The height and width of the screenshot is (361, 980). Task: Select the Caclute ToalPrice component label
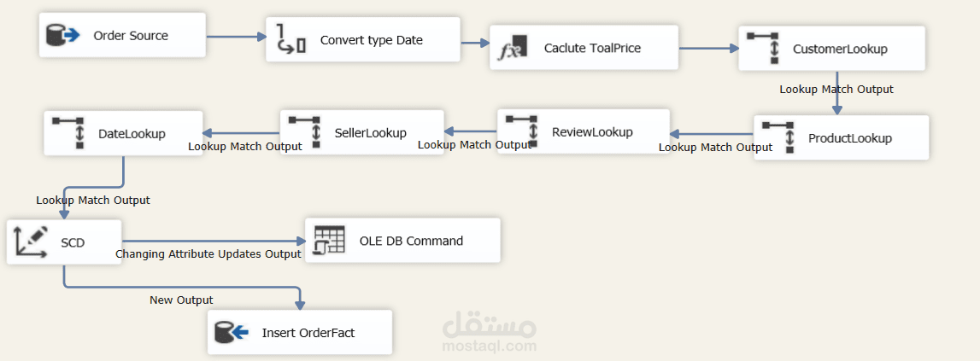592,48
